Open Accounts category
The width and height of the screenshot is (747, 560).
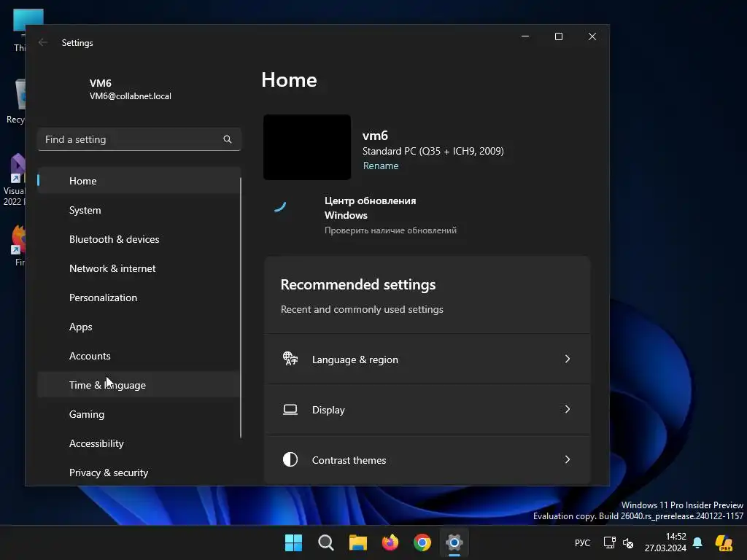[x=138, y=356]
